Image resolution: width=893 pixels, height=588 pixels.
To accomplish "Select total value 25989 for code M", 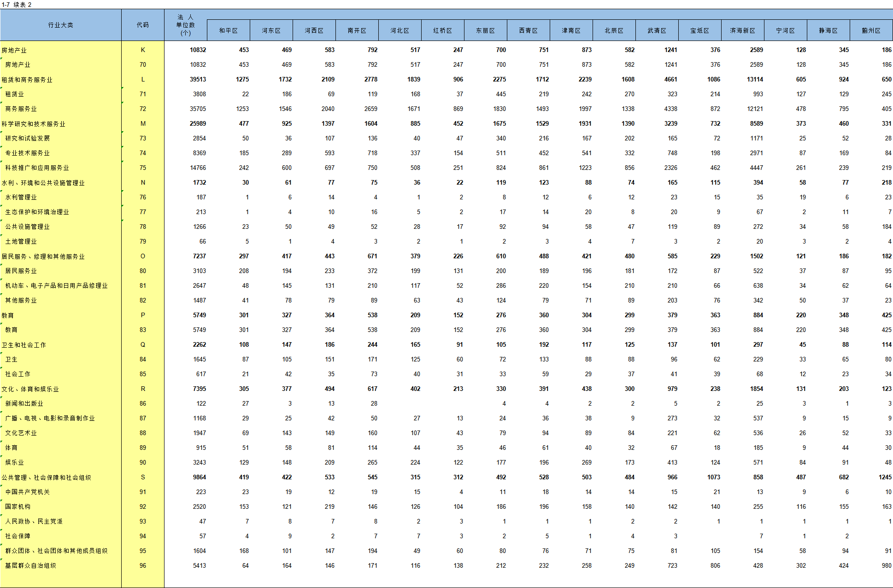I will coord(198,123).
